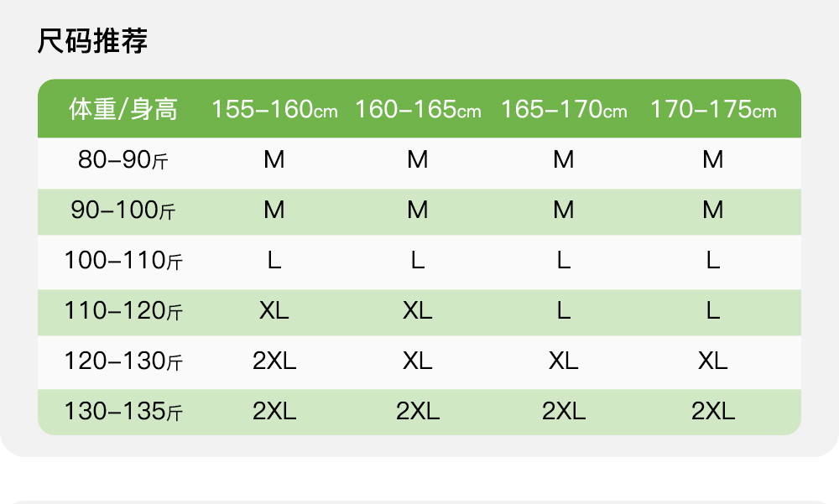Pick 2XL for 120-130斤 at 155-160cm
This screenshot has width=839, height=504.
[x=274, y=361]
